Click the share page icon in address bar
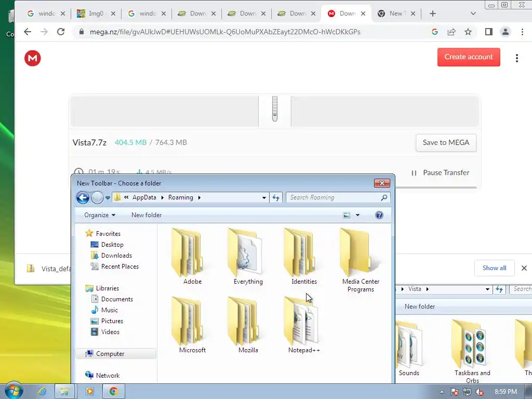 (x=451, y=32)
